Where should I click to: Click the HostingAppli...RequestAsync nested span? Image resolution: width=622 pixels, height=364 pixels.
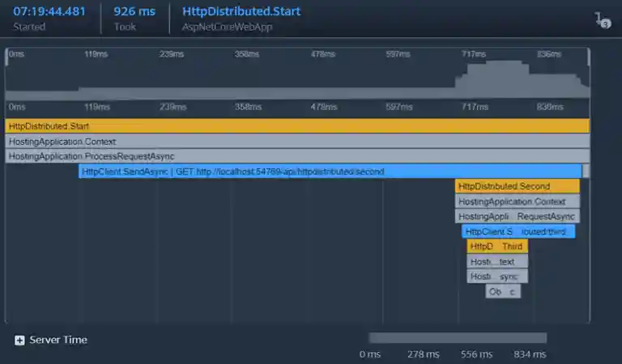[517, 217]
